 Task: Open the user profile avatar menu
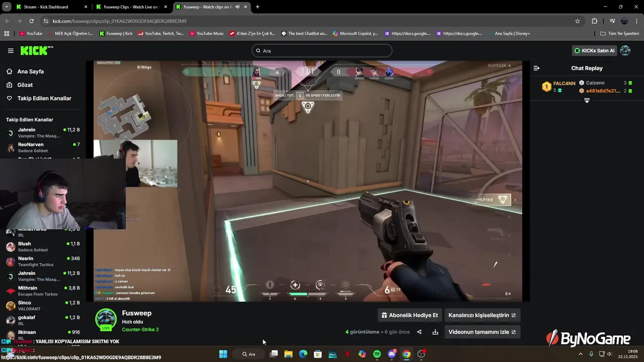pyautogui.click(x=625, y=51)
